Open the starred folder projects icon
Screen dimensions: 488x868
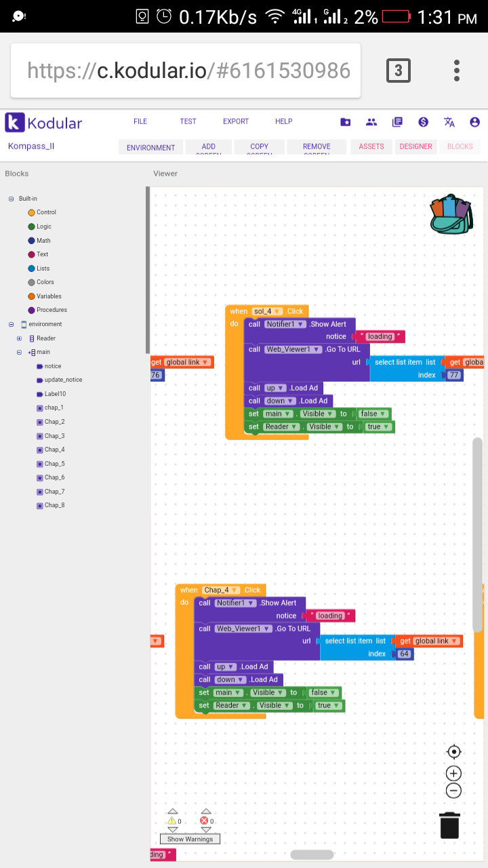coord(346,122)
